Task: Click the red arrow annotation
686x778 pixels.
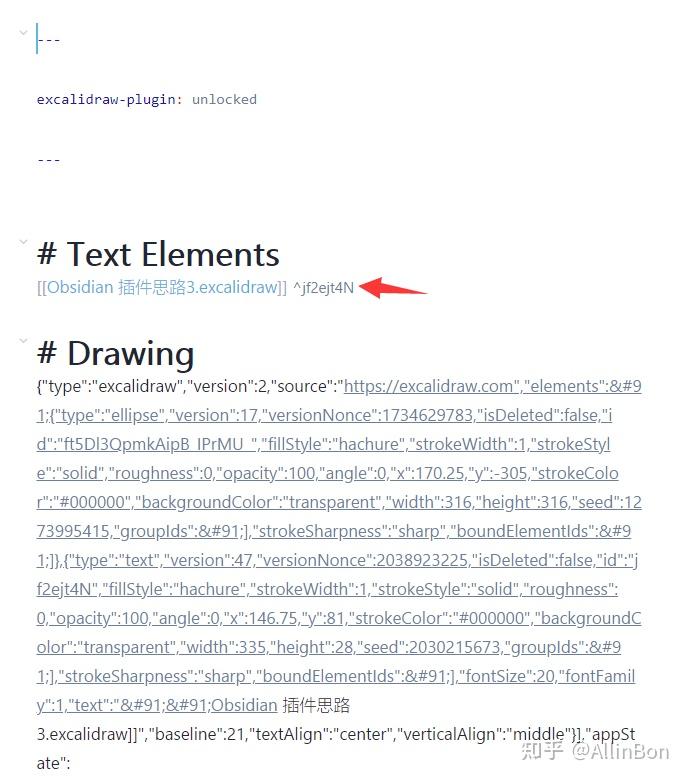Action: pyautogui.click(x=393, y=288)
